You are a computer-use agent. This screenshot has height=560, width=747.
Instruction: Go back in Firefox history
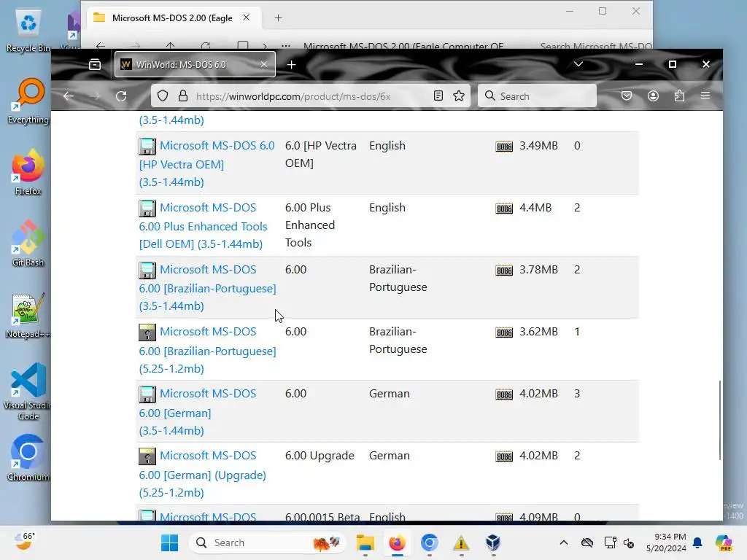pyautogui.click(x=69, y=96)
